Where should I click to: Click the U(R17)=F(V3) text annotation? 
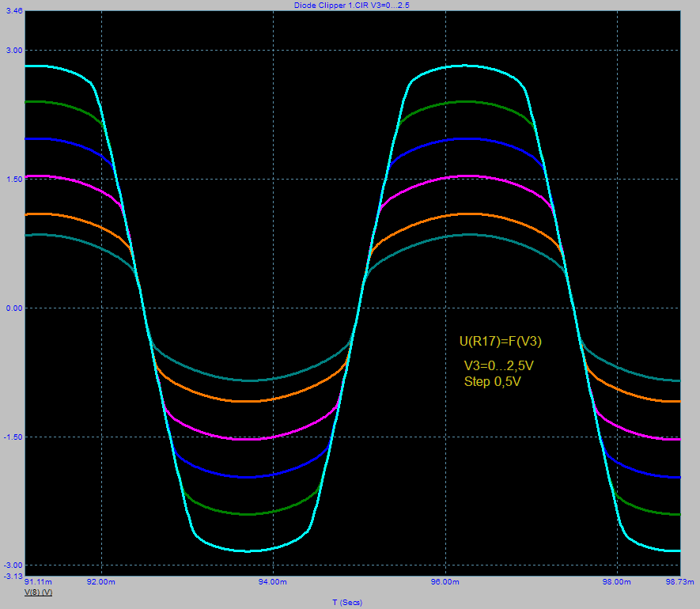[500, 342]
